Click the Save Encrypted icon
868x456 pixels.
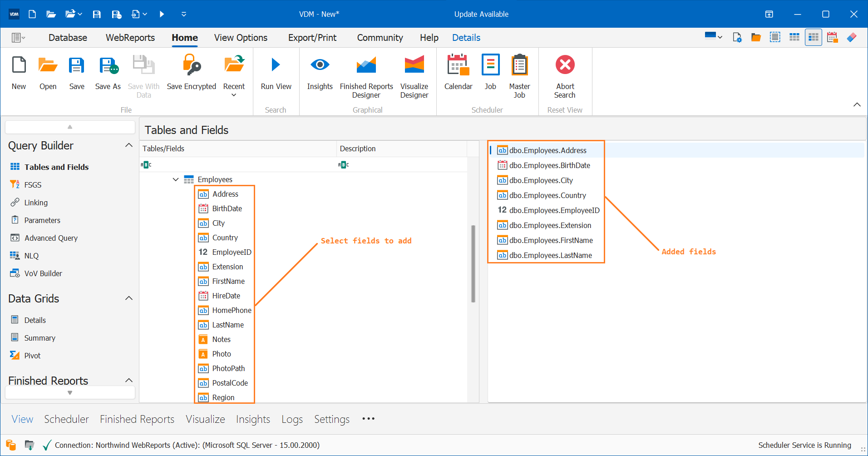coord(192,65)
